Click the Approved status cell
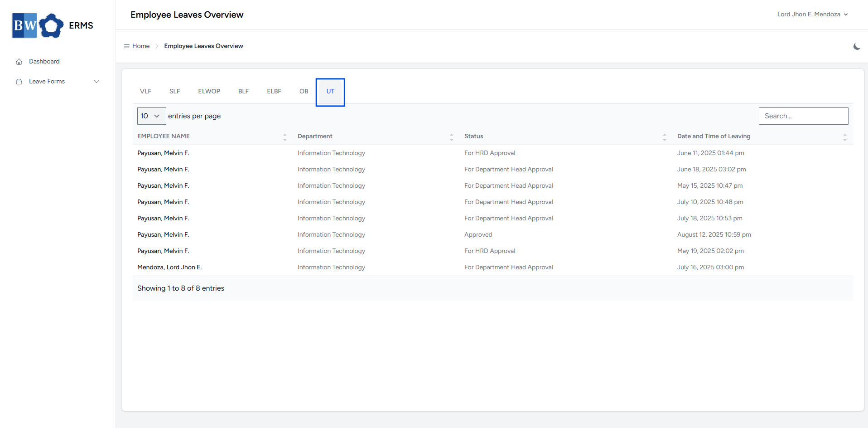Image resolution: width=868 pixels, height=428 pixels. [x=478, y=235]
